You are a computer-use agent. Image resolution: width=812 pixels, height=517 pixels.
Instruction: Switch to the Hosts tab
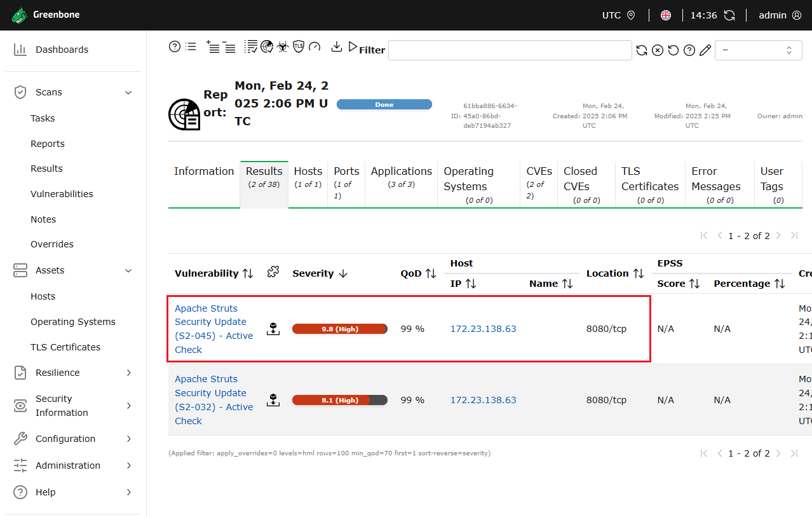[x=308, y=177]
